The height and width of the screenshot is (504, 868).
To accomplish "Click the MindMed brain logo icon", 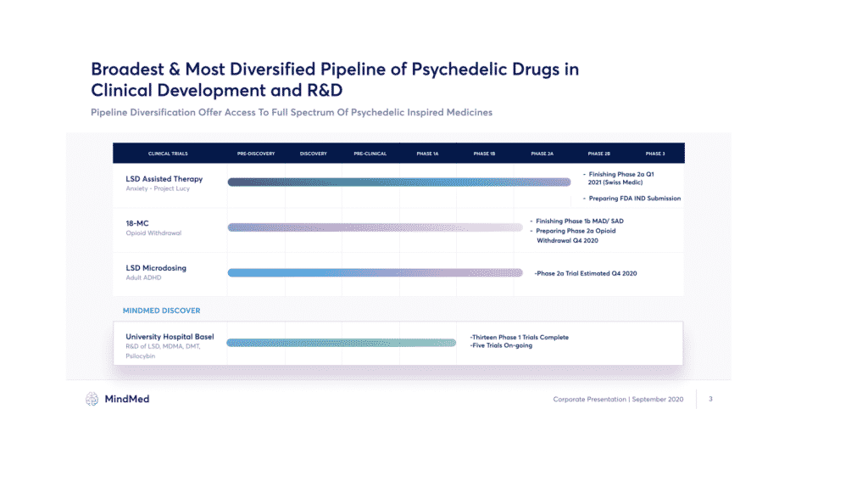I will (x=92, y=399).
